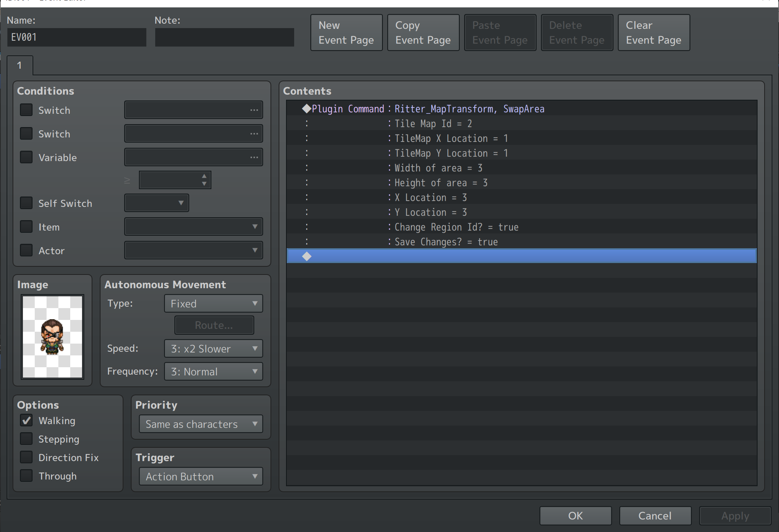Viewport: 779px width, 532px height.
Task: Click the Note input field
Action: click(x=225, y=37)
